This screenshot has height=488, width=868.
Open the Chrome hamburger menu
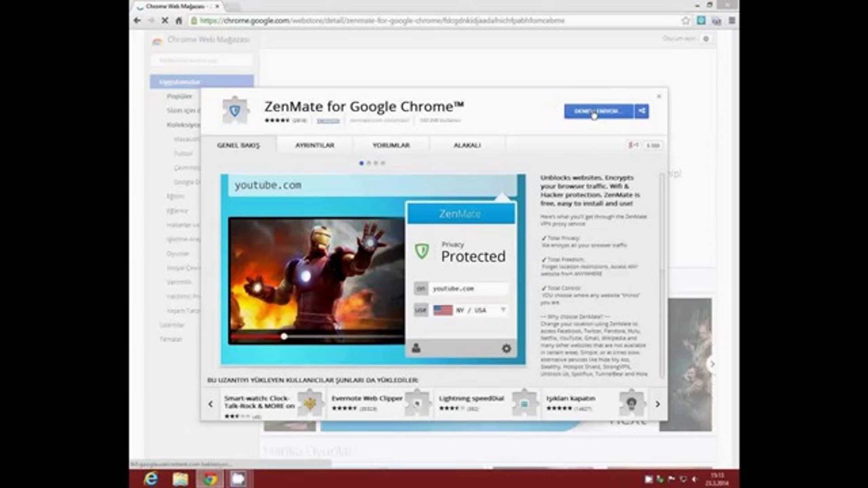point(731,21)
